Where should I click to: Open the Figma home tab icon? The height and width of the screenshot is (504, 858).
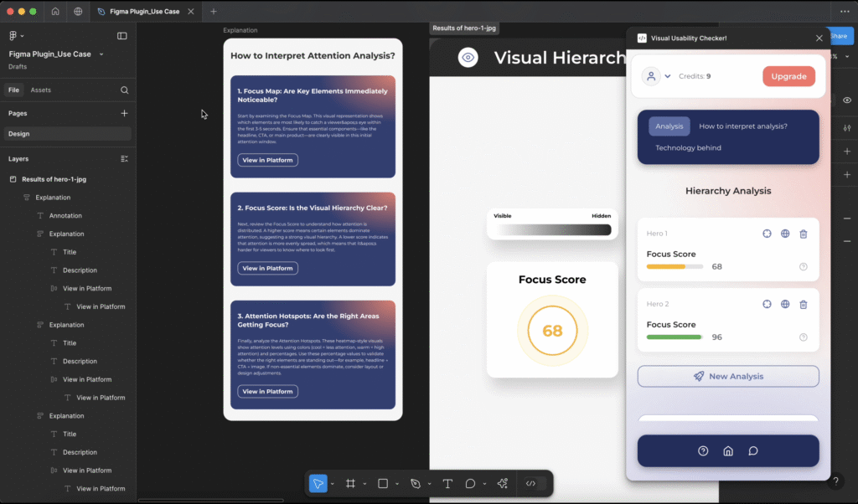55,11
